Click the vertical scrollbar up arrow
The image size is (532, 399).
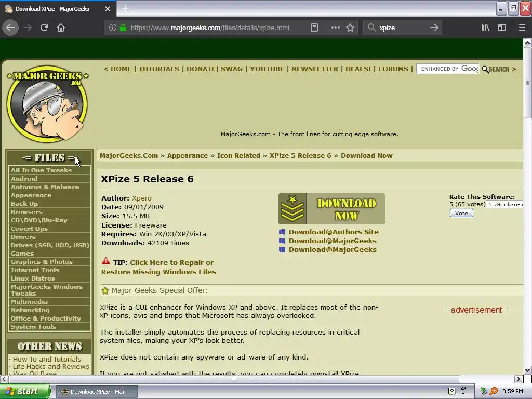coord(527,43)
